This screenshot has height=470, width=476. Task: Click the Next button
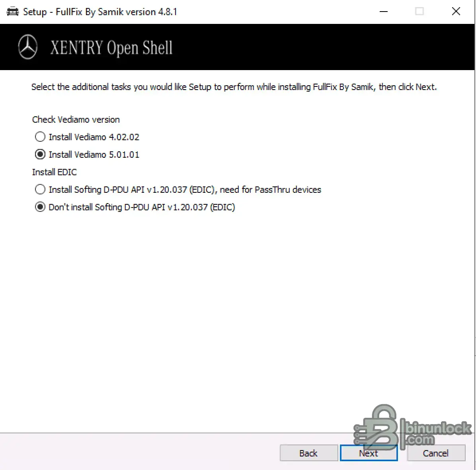tap(369, 453)
